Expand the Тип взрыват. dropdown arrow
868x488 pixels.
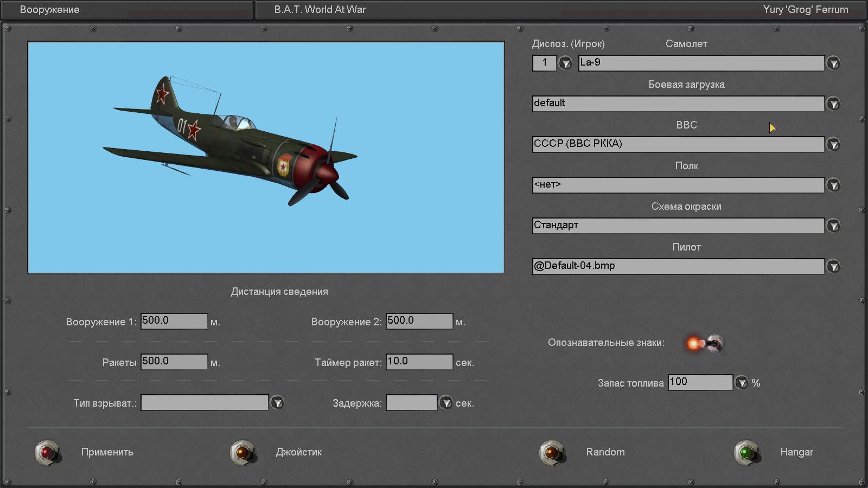click(x=277, y=403)
